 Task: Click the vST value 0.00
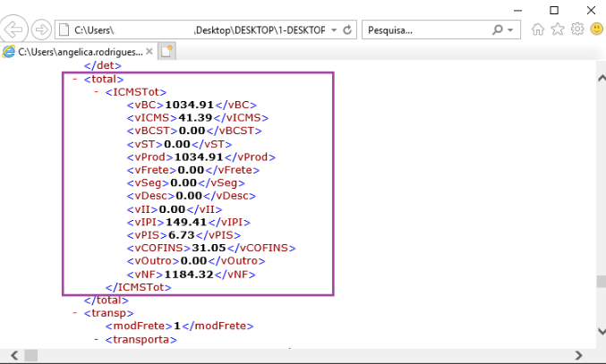177,144
